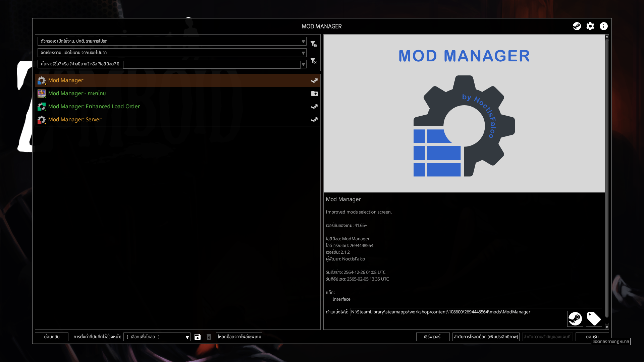This screenshot has height=362, width=644.
Task: Click delete preset trash icon
Action: click(x=209, y=337)
